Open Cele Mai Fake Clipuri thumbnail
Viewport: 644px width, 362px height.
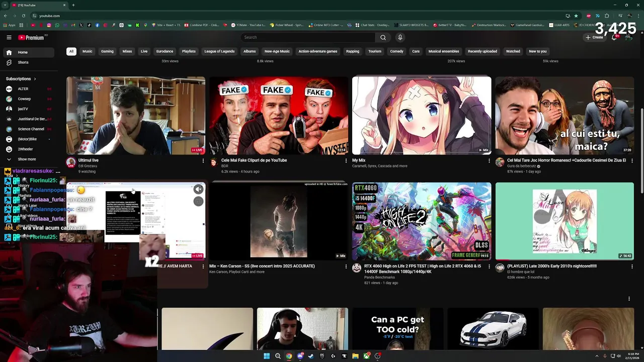coord(279,116)
